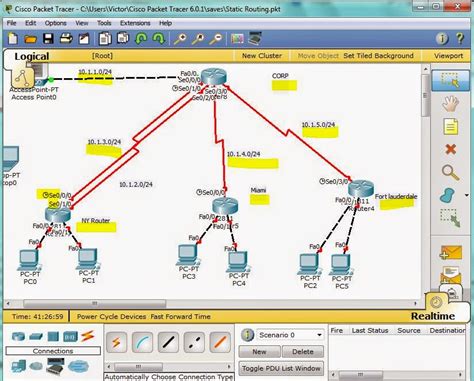
Task: Click the Paste icon in toolbar
Action: pos(123,39)
